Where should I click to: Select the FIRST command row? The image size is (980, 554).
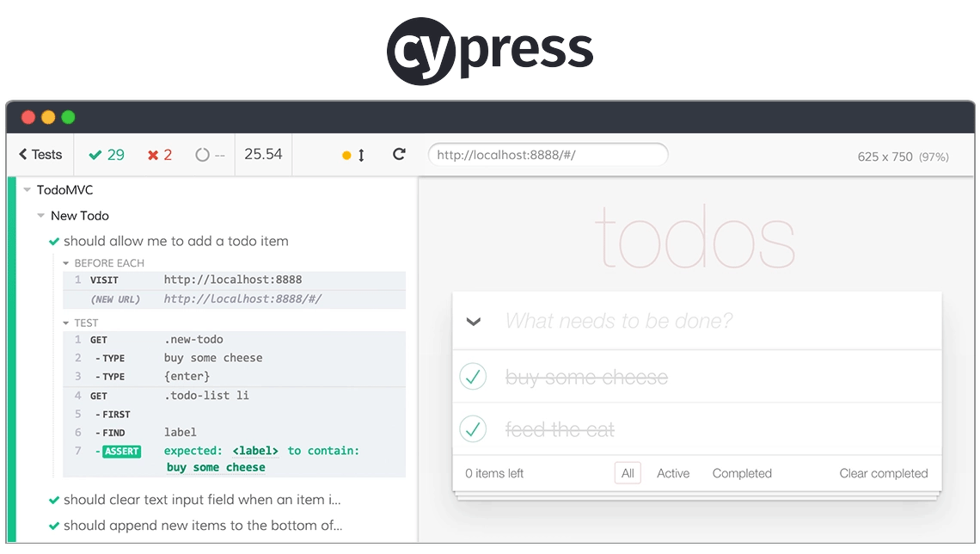235,415
